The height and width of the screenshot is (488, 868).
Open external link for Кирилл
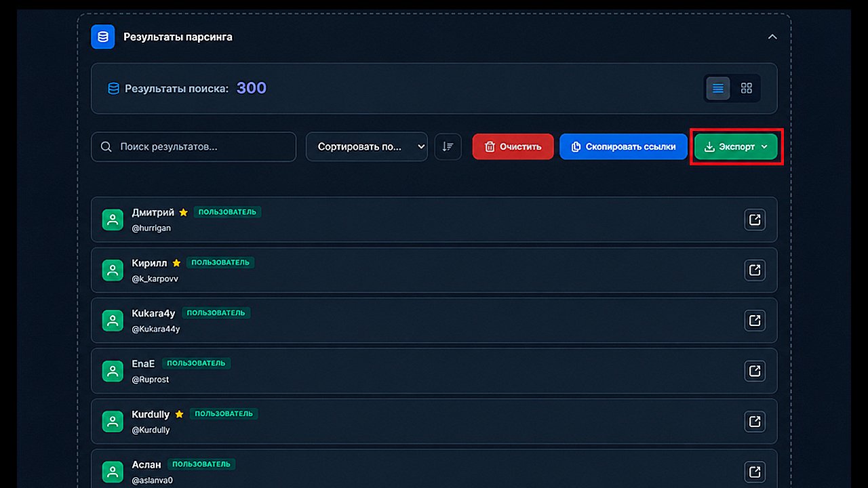click(755, 270)
